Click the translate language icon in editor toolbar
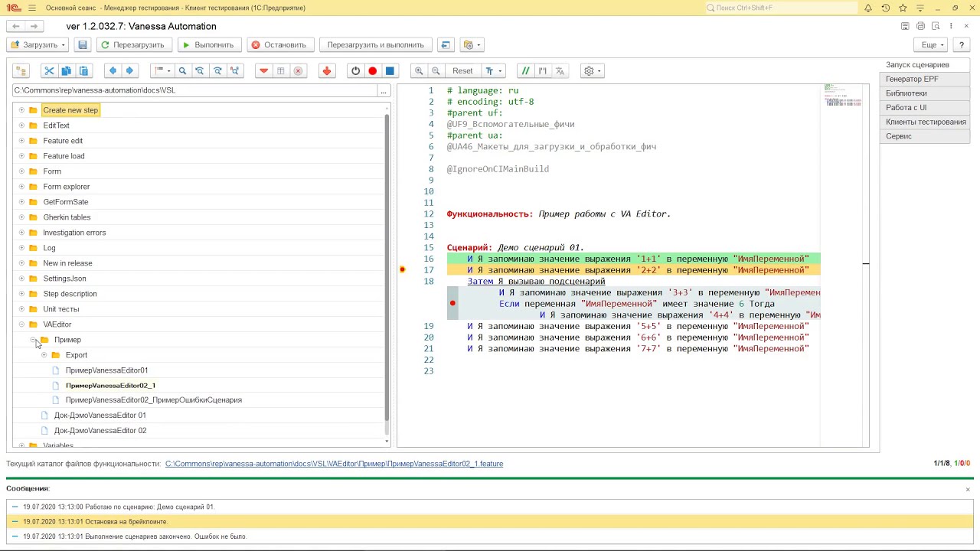The image size is (980, 551). pyautogui.click(x=560, y=71)
